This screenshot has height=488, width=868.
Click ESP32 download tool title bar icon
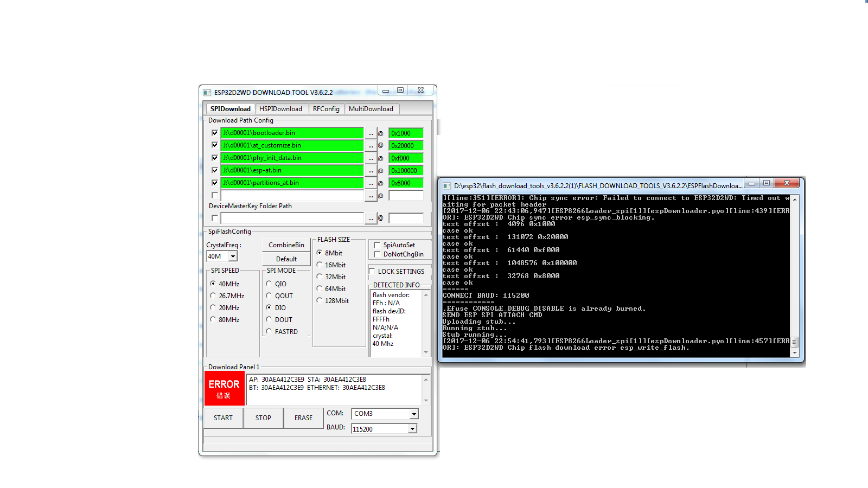click(x=207, y=92)
